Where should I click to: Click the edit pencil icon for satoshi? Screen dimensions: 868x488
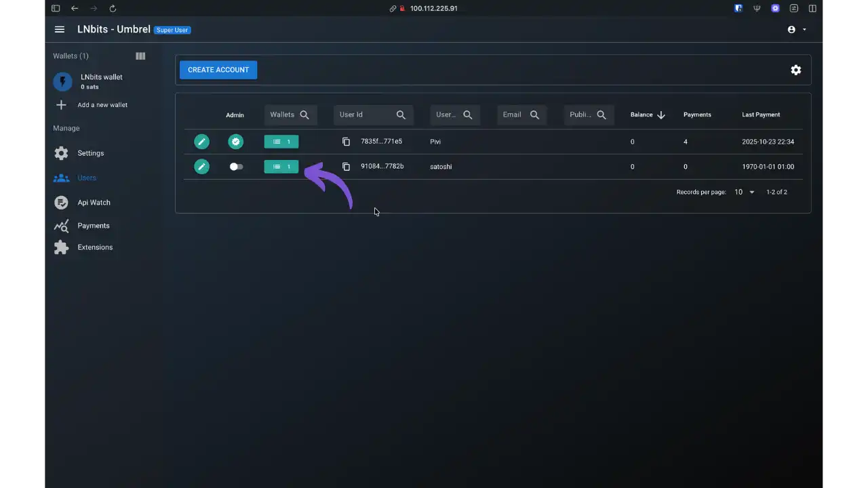coord(201,167)
